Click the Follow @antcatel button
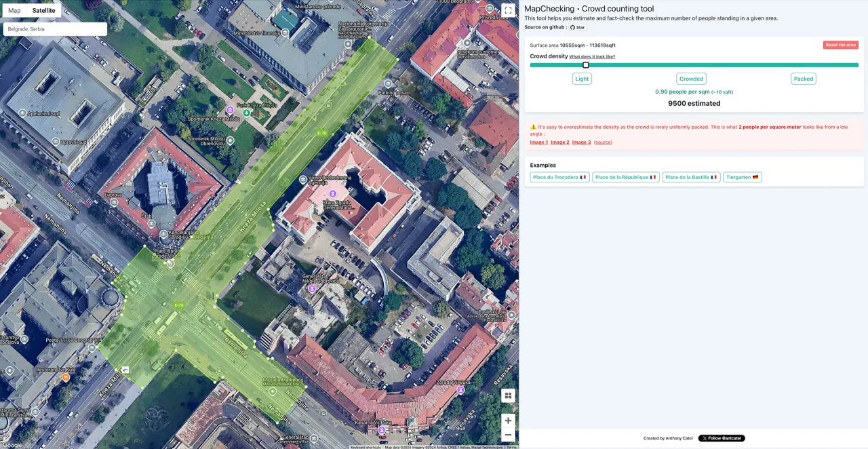 tap(722, 438)
